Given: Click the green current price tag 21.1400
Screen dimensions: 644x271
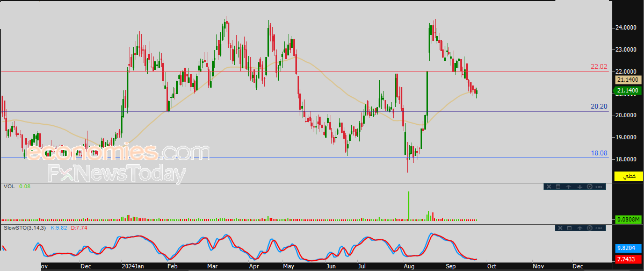Looking at the screenshot, I should coord(628,90).
